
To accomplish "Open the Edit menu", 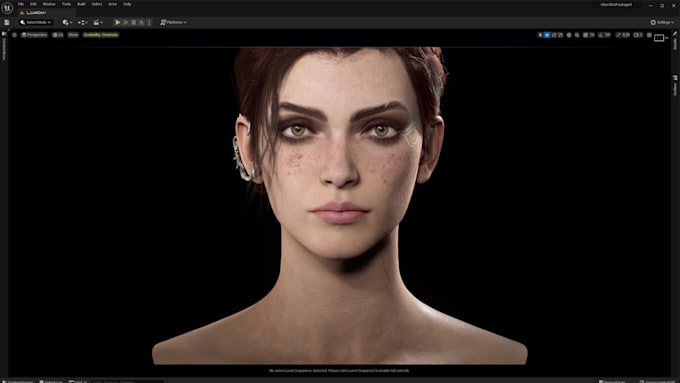I will [x=33, y=4].
